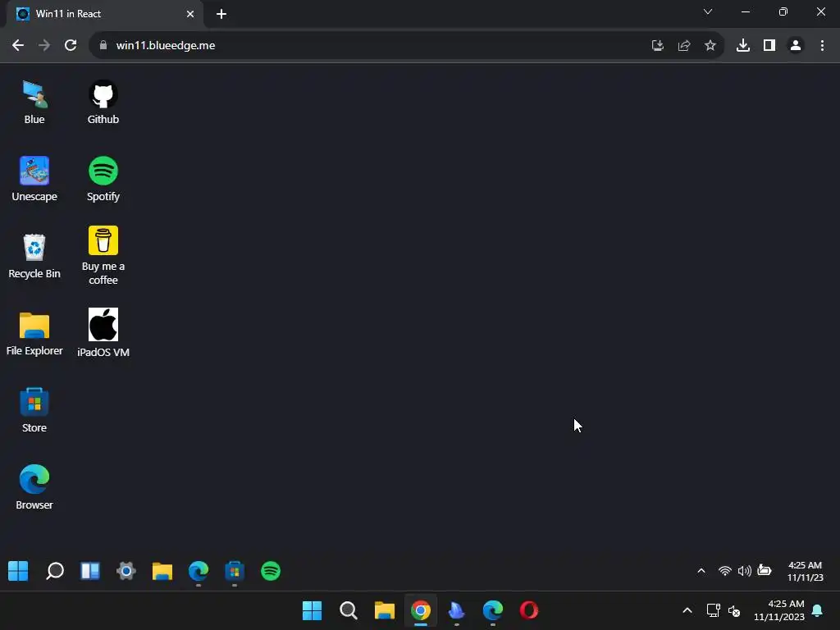Open the Browser desktop shortcut
Screen dimensions: 840x630
34,487
